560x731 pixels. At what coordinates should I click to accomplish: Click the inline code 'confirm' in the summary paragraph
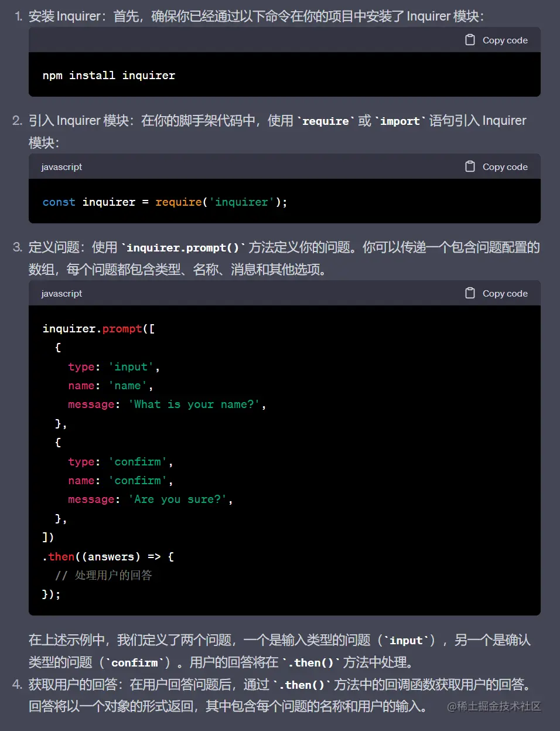point(135,662)
